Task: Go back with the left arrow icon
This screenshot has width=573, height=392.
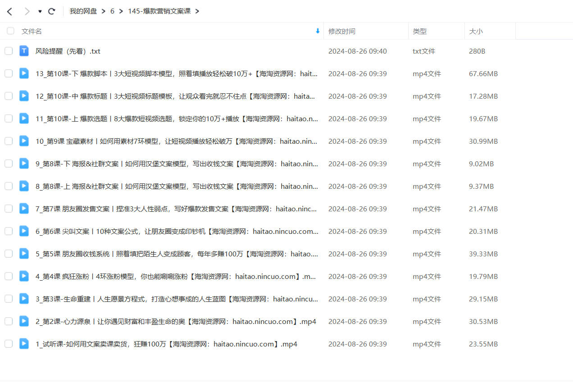Action: tap(9, 11)
